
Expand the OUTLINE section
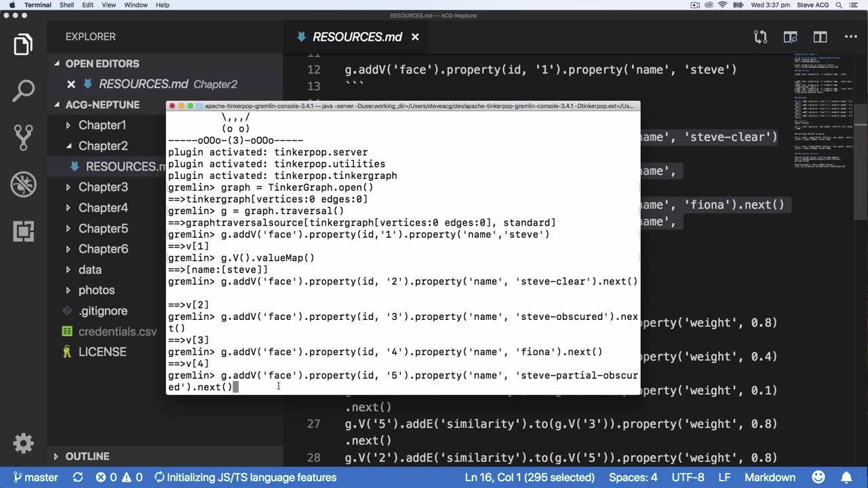click(56, 456)
